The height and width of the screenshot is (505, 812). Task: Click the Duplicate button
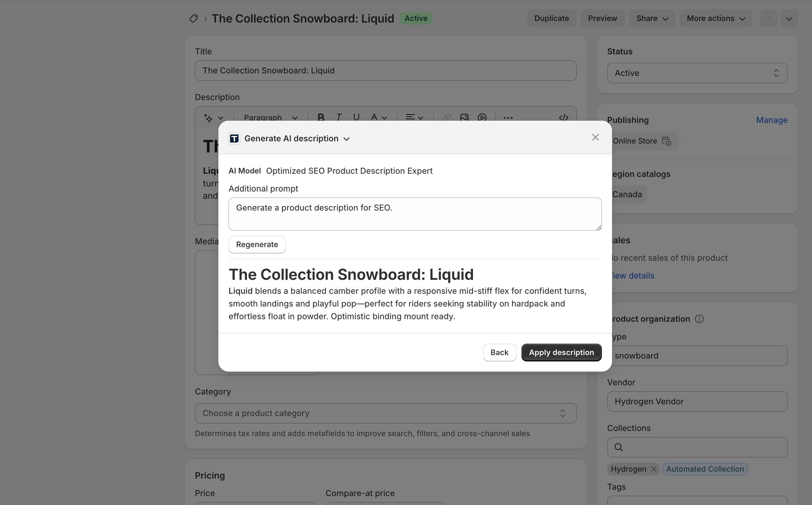coord(551,18)
